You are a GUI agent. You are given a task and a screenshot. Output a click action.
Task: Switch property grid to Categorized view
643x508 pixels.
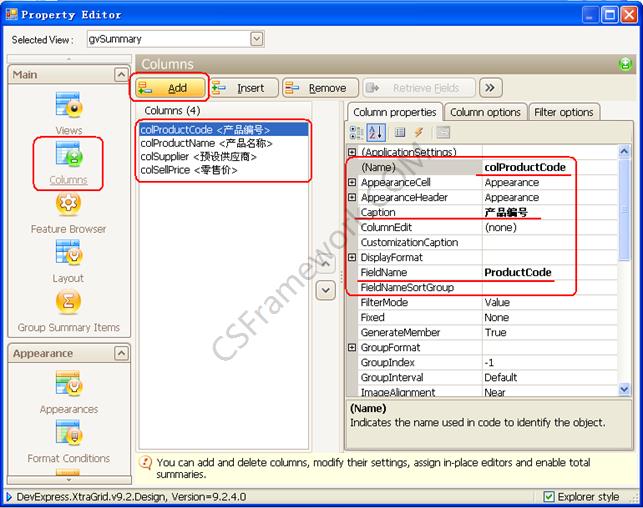[x=357, y=132]
